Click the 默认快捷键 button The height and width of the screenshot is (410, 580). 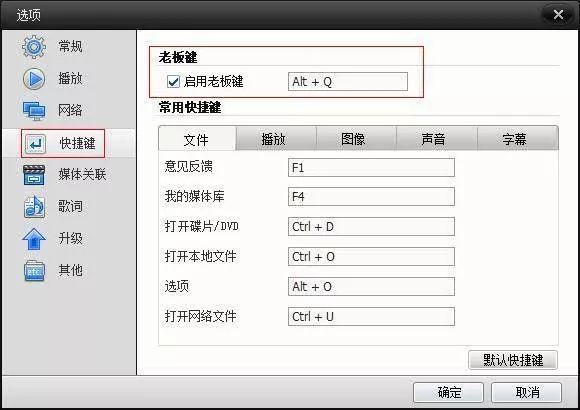point(513,360)
